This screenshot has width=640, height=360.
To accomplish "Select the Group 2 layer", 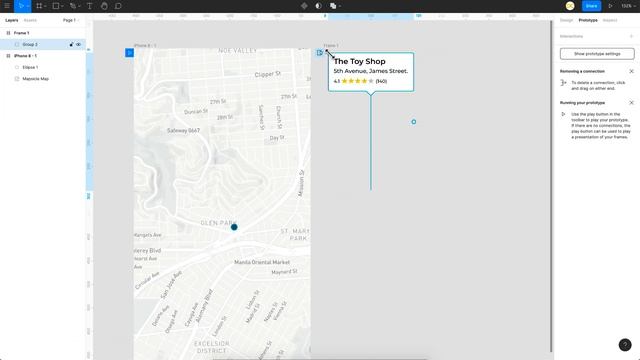I will [43, 44].
